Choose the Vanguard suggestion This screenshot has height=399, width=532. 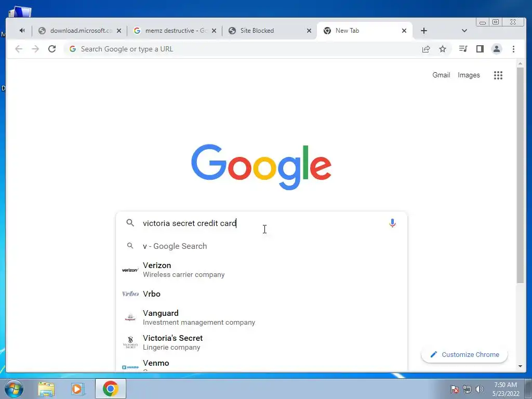(261, 317)
